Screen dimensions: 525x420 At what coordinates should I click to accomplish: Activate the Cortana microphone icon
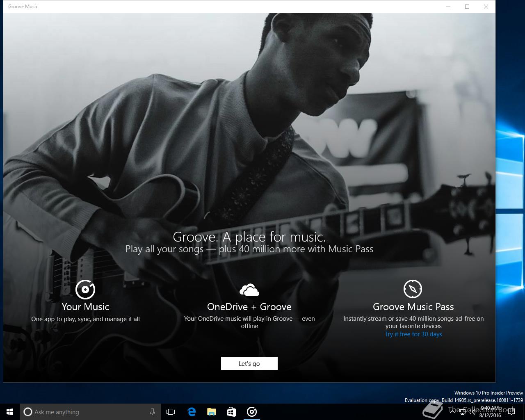(x=152, y=412)
